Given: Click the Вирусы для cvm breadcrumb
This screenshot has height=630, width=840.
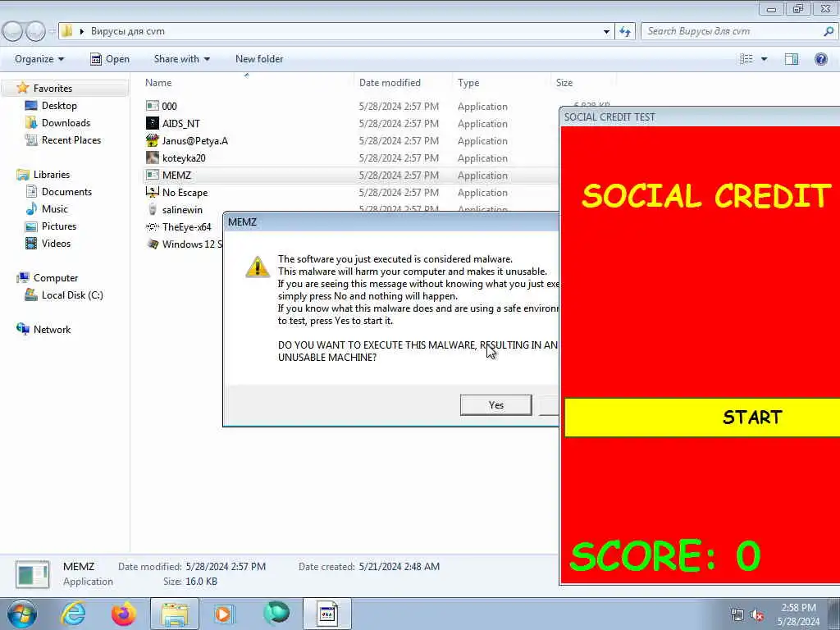Looking at the screenshot, I should click(x=127, y=32).
